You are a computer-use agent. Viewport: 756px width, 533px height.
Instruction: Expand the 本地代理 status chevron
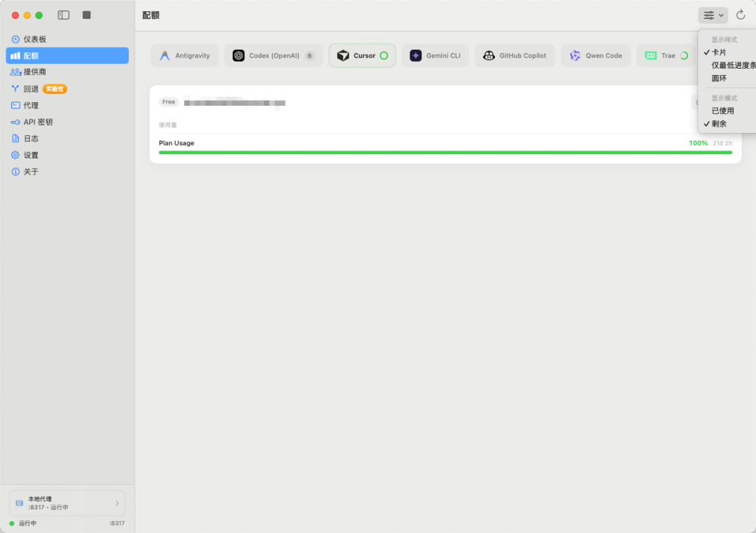point(117,503)
